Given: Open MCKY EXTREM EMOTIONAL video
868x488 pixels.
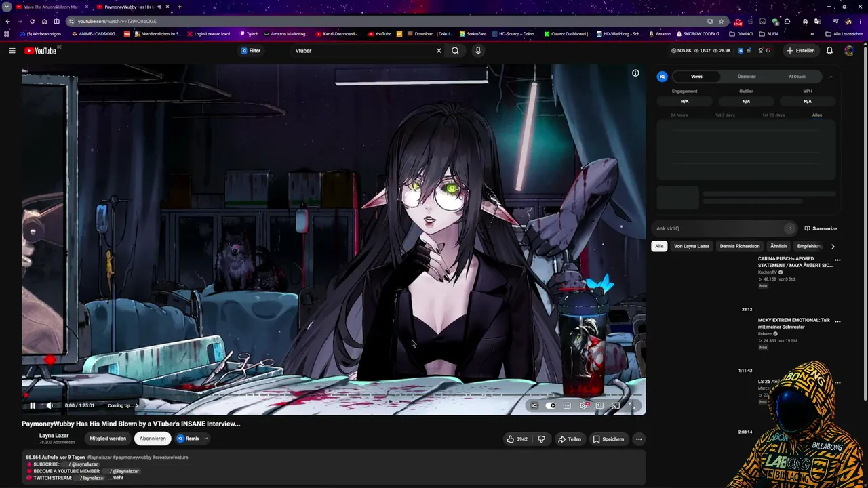Looking at the screenshot, I should point(794,323).
